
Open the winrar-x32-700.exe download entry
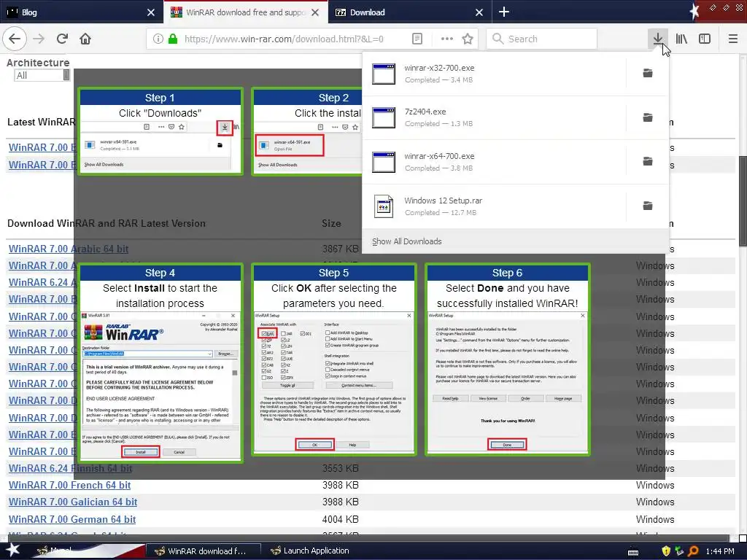pos(495,74)
